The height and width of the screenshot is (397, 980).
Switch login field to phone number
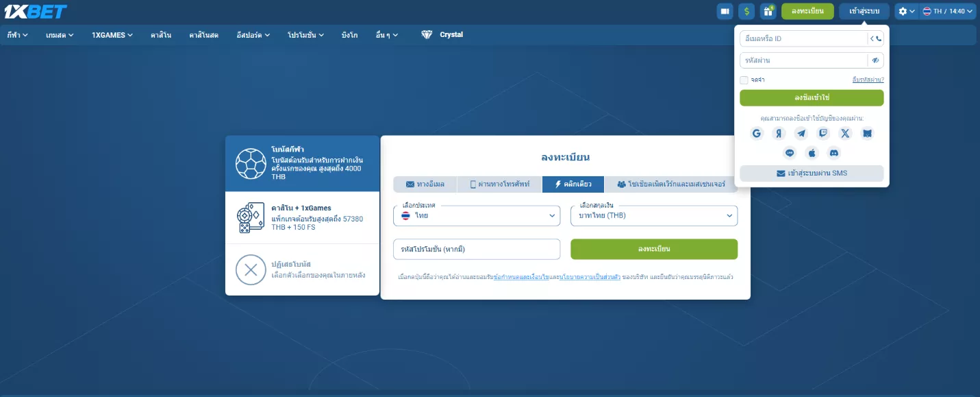pos(876,39)
